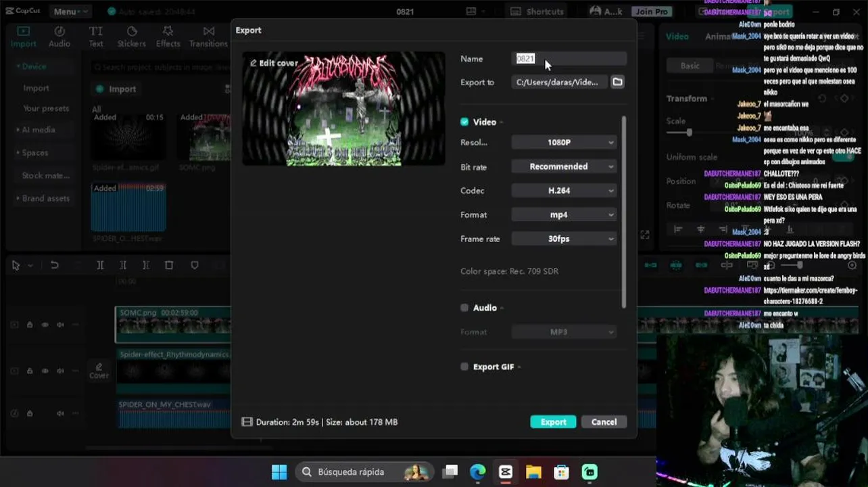Enable the Audio export checkbox

(x=464, y=308)
